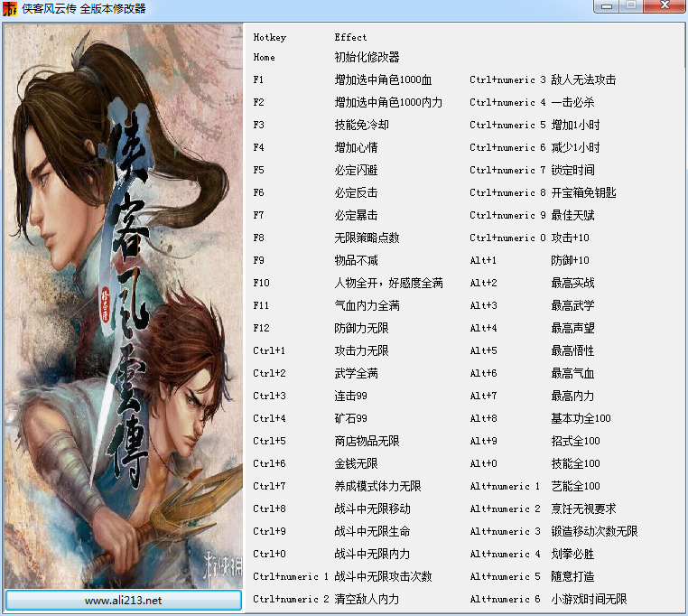Screen dimensions: 688x616
Task: Click the Alt+8 基本功全100 entry
Action: (541, 418)
